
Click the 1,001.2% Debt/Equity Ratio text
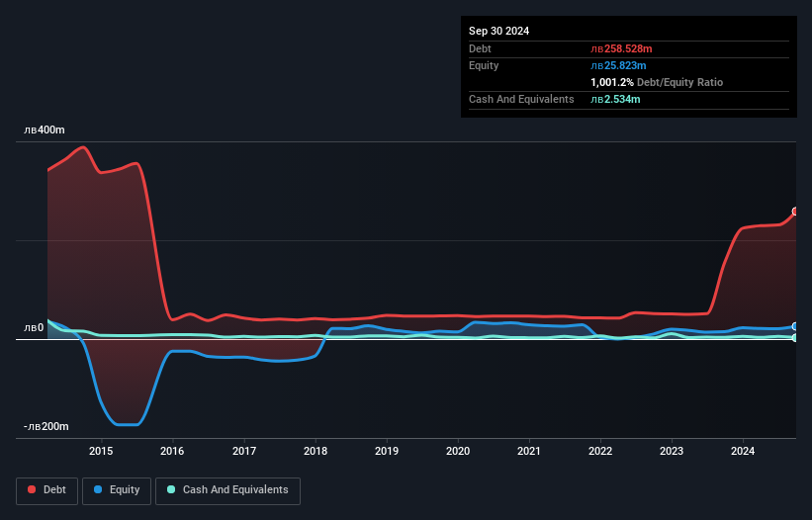click(x=657, y=82)
